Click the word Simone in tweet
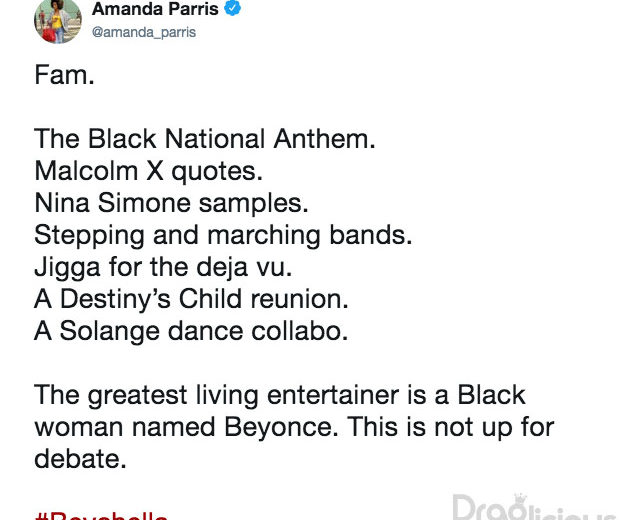 tap(144, 203)
